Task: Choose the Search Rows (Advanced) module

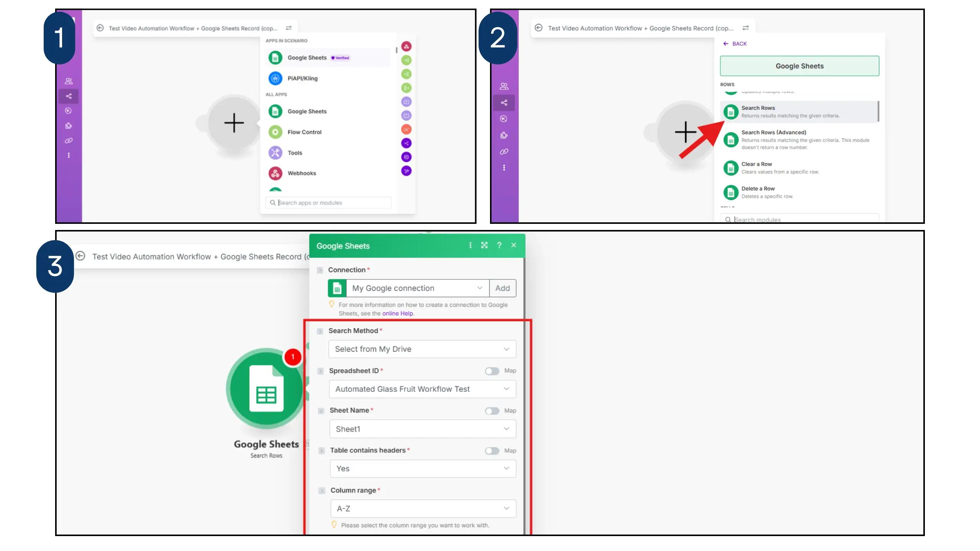Action: [799, 140]
